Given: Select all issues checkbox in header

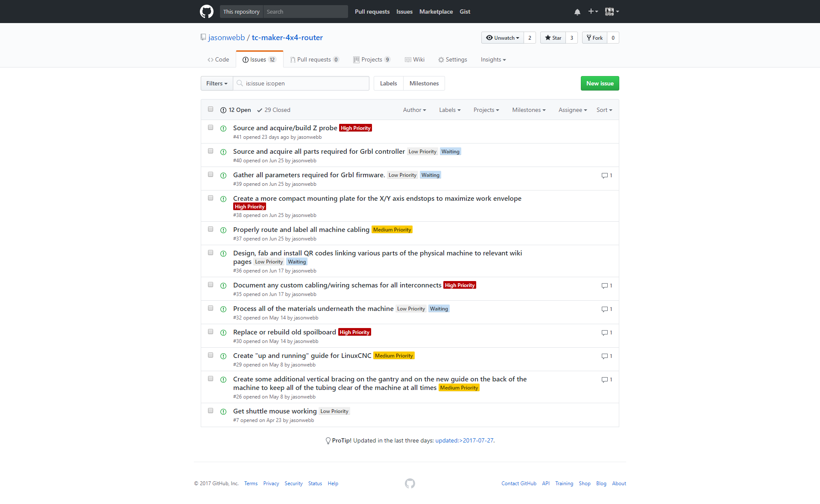Looking at the screenshot, I should (x=211, y=109).
